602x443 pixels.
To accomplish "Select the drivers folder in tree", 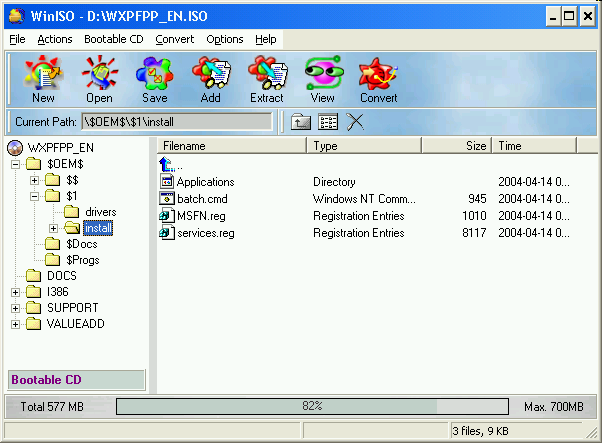I will [x=101, y=212].
